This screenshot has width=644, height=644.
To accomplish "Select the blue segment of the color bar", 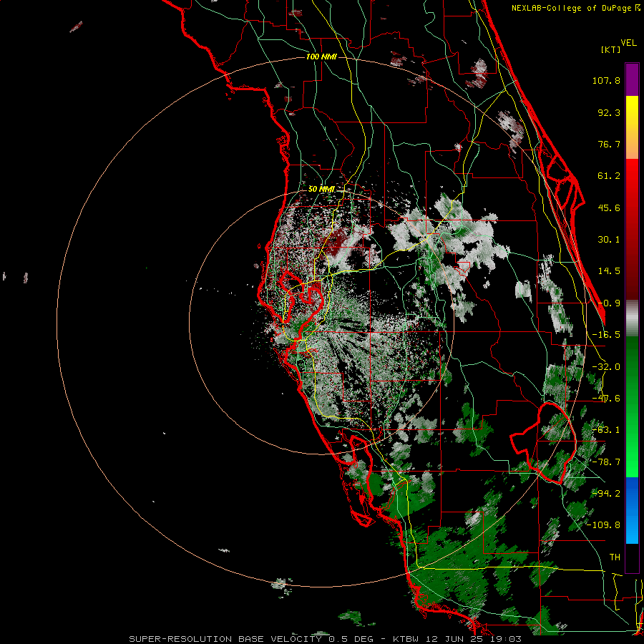I will [x=632, y=510].
